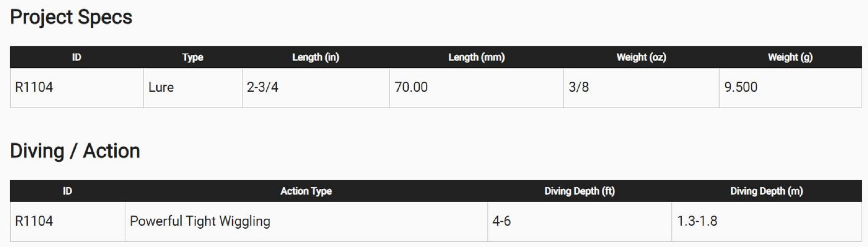Click the 1.3-1.8 diving depth value
This screenshot has height=247, width=868.
[697, 221]
